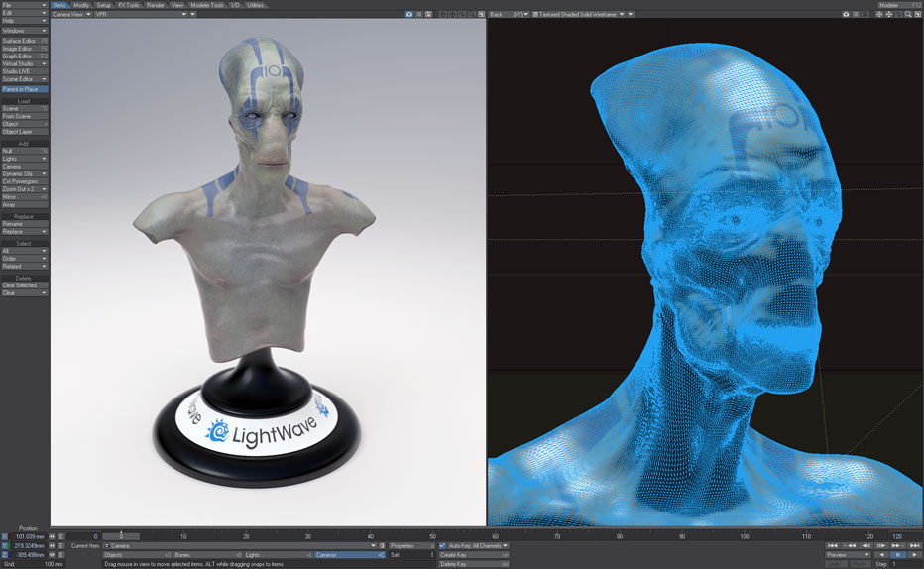Click arrows icon beside Y position field
The width and height of the screenshot is (924, 569).
[52, 546]
